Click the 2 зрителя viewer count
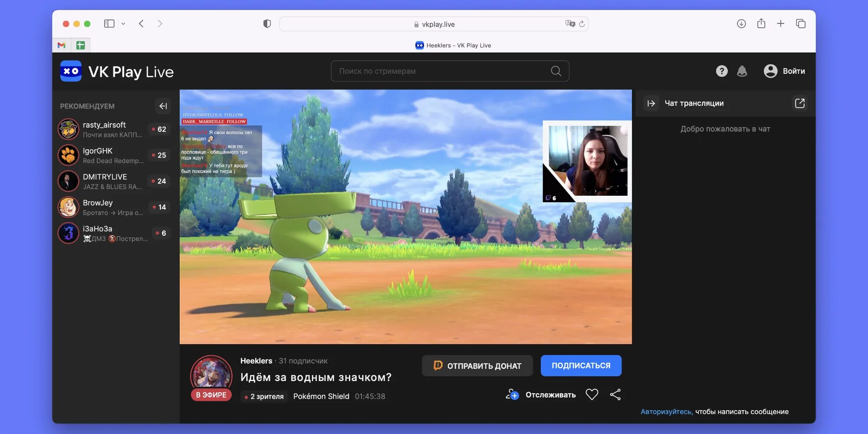This screenshot has width=868, height=434. pyautogui.click(x=264, y=396)
